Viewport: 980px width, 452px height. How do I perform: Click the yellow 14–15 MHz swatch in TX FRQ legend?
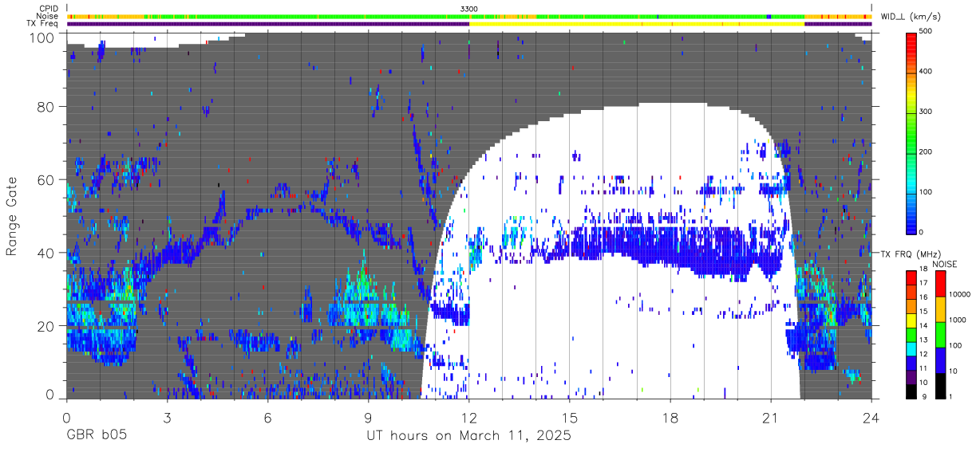coord(911,319)
